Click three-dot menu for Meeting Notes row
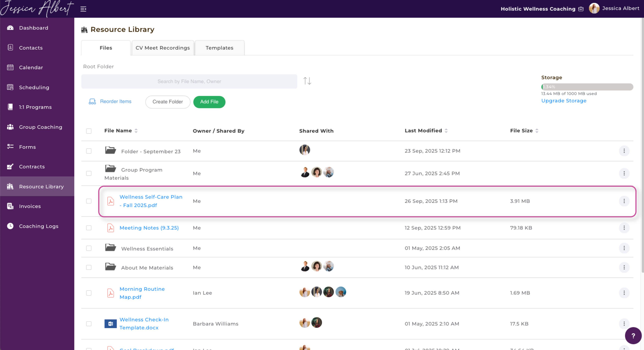The height and width of the screenshot is (350, 644). click(624, 228)
